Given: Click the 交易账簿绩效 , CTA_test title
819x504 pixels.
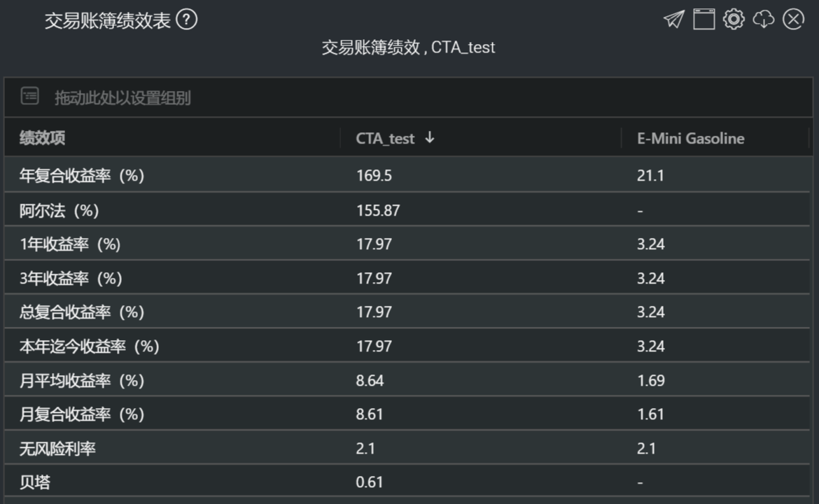Looking at the screenshot, I should [408, 48].
